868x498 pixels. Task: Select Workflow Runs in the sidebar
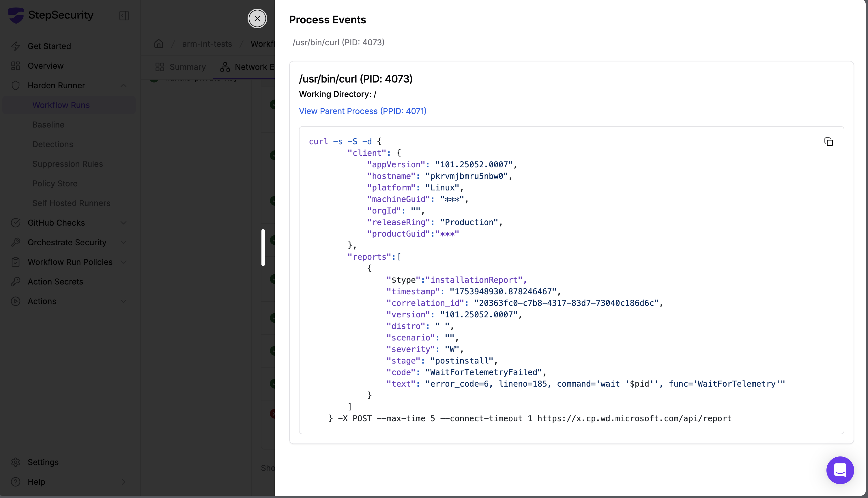pos(69,105)
